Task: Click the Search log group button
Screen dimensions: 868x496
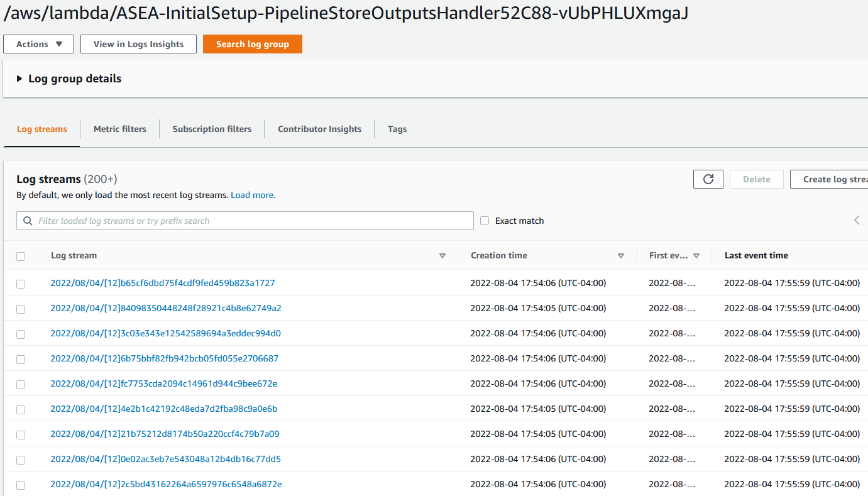Action: [252, 44]
